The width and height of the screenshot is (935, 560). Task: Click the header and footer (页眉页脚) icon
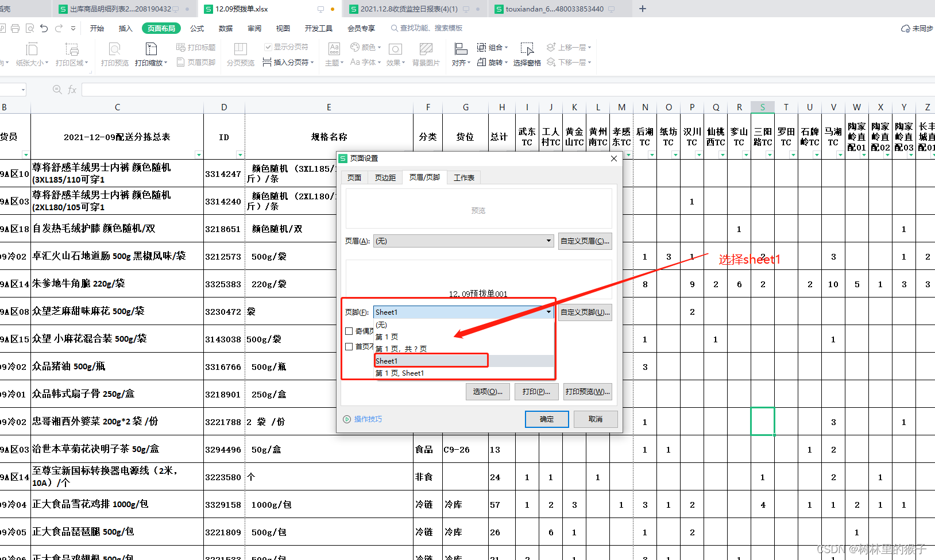(196, 62)
